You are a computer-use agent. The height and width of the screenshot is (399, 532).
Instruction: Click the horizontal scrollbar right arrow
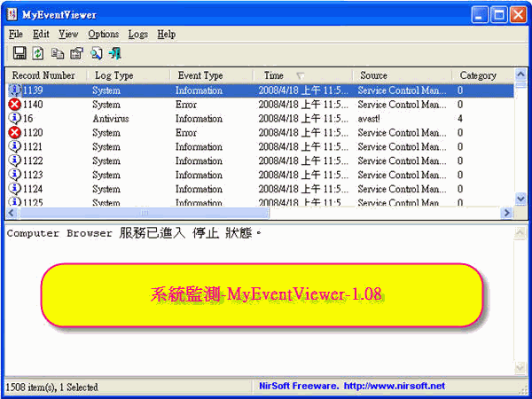[x=508, y=213]
